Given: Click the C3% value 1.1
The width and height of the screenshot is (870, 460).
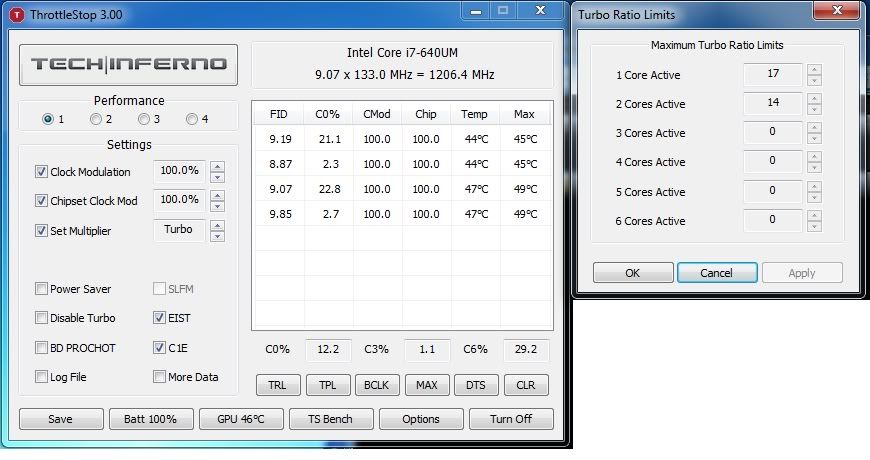Looking at the screenshot, I should tap(427, 350).
